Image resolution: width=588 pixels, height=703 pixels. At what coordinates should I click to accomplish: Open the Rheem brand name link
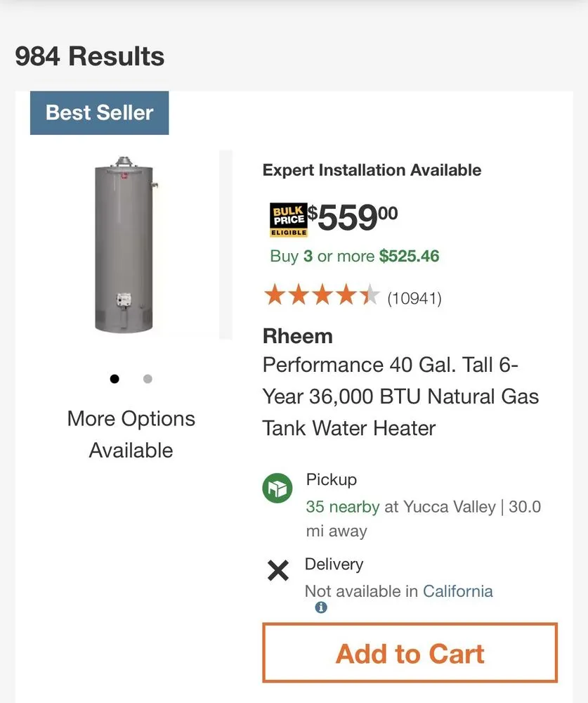click(x=297, y=336)
